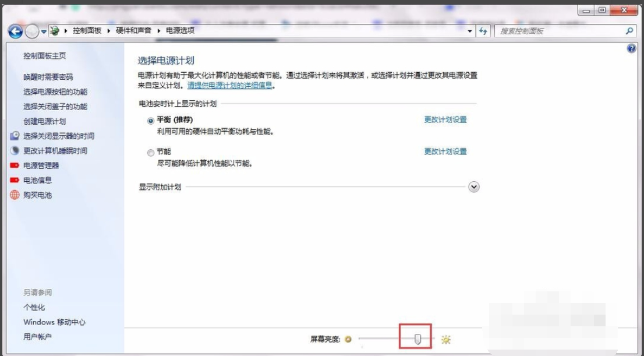This screenshot has height=356, width=644.
Task: Click the Back navigation arrow button
Action: 16,31
